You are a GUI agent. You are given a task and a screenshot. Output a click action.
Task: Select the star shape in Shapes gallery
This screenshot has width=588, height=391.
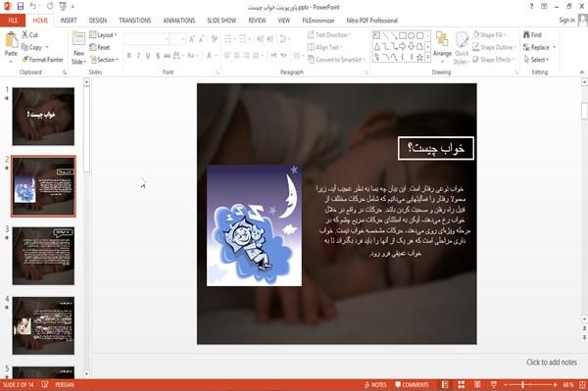(419, 57)
